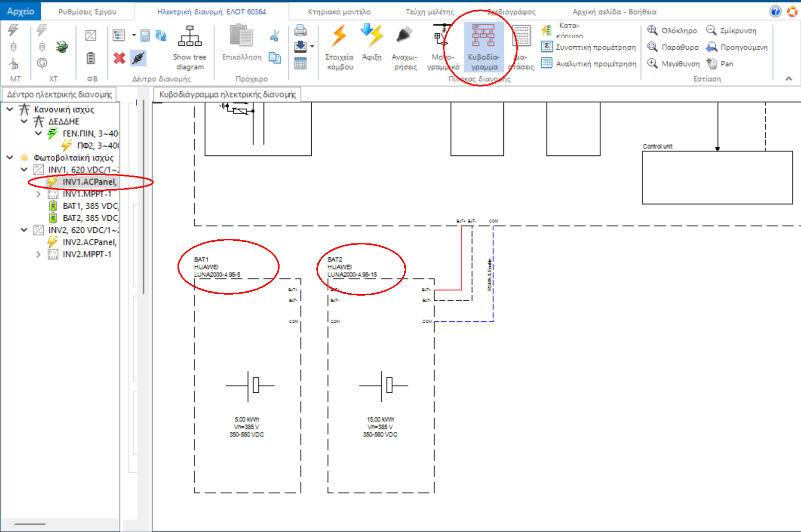
Task: Collapse the Κανονική ισχύς tree node
Action: (x=10, y=109)
